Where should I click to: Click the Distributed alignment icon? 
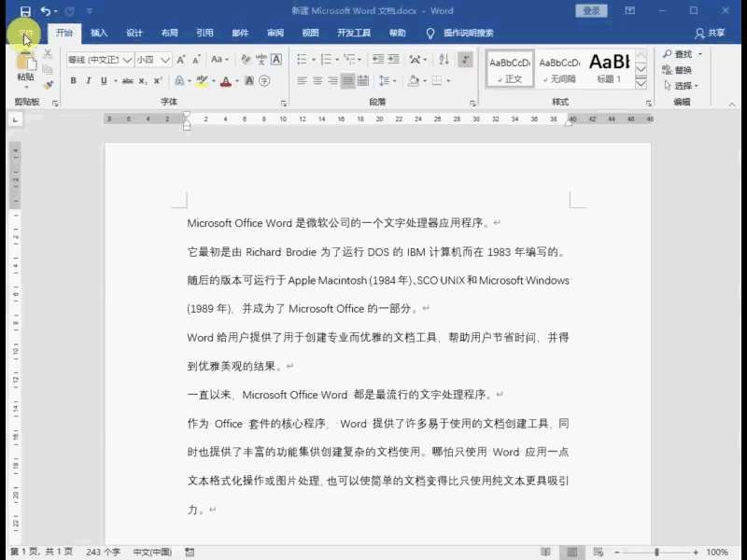363,80
